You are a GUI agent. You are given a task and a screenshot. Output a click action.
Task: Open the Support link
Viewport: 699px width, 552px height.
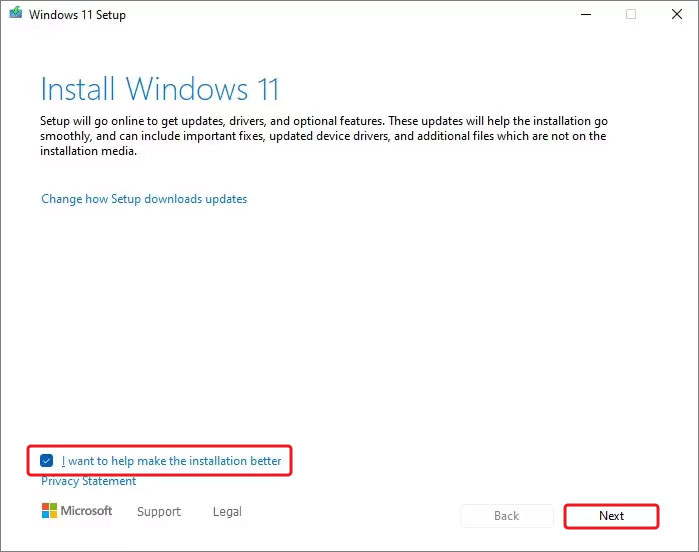coord(159,511)
